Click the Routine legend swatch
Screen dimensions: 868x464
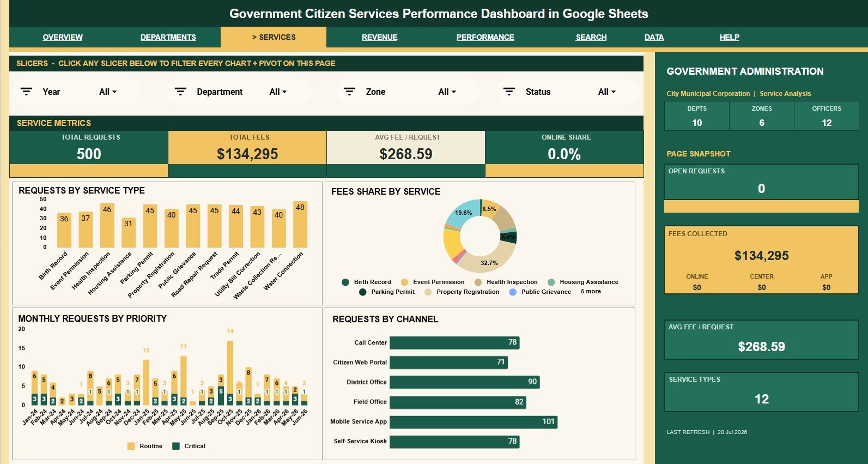pos(131,446)
